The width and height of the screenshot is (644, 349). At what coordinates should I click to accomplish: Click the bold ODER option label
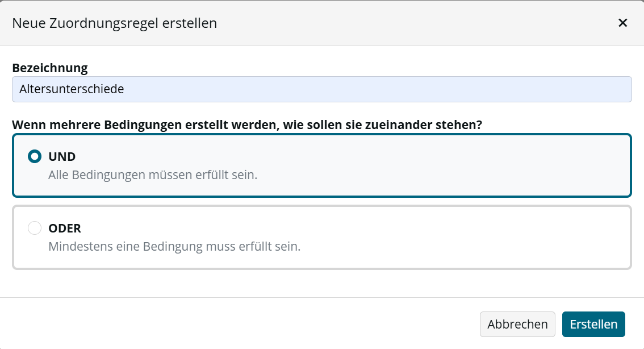tap(65, 228)
